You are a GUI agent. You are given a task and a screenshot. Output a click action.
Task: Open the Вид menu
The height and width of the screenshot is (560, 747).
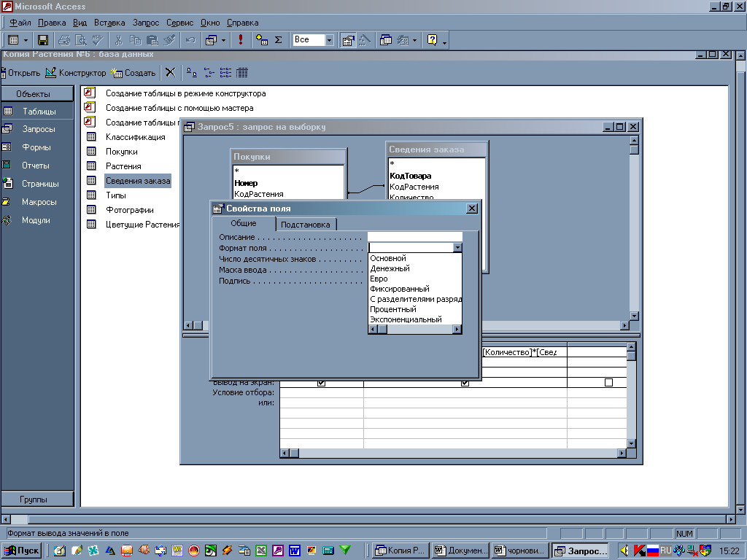80,23
